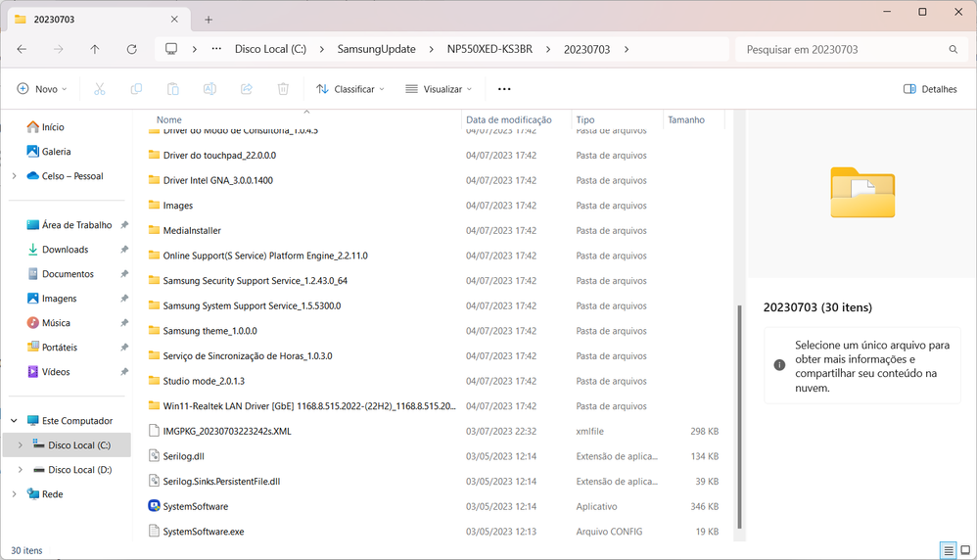Open Galeria in navigation pane

[56, 152]
